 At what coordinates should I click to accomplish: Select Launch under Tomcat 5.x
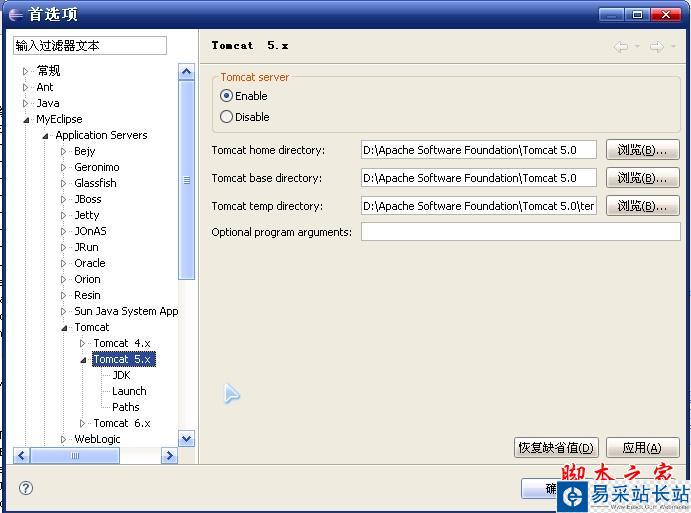[x=129, y=391]
